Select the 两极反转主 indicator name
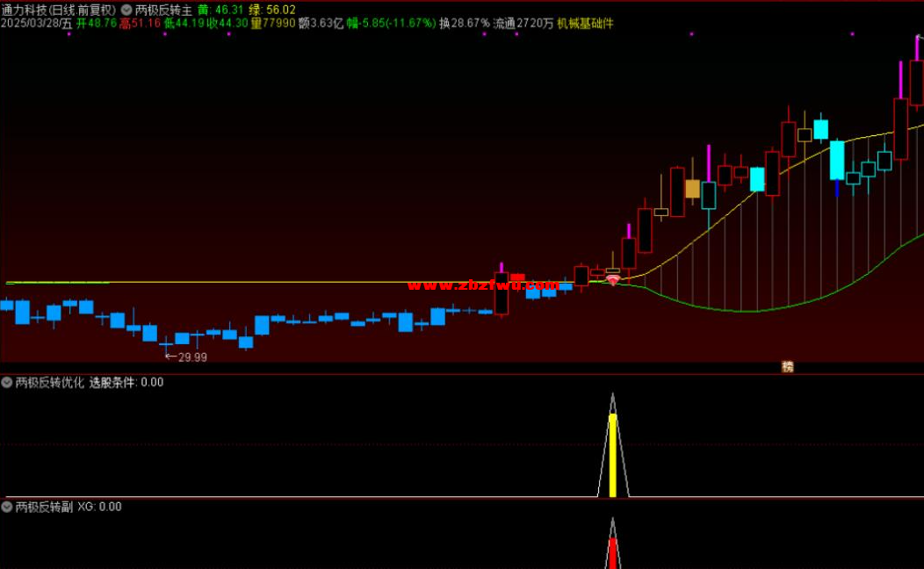The width and height of the screenshot is (924, 569). click(x=163, y=10)
